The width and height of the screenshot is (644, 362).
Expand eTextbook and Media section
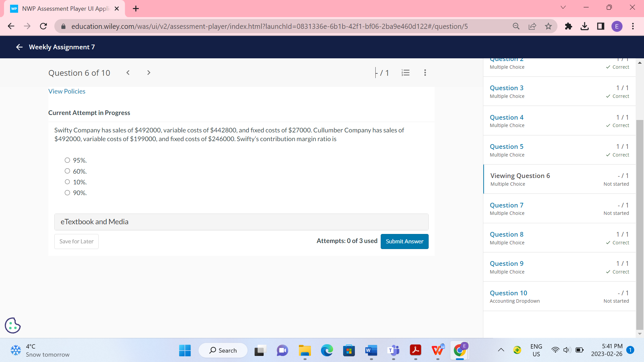click(241, 222)
